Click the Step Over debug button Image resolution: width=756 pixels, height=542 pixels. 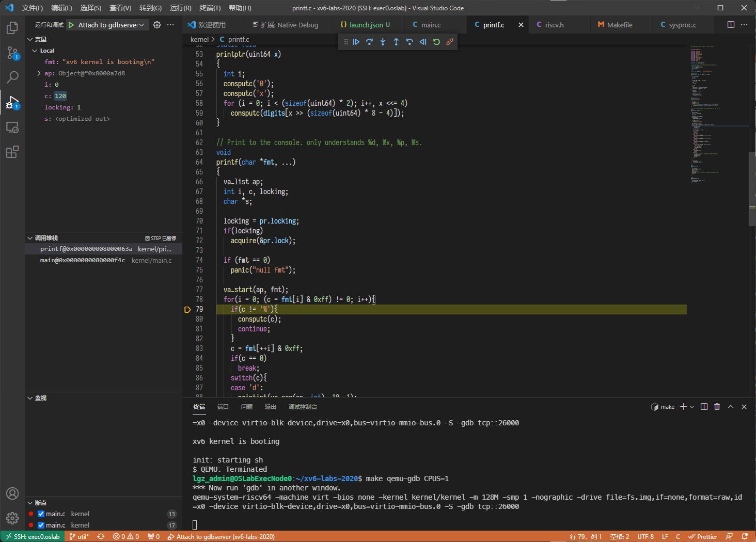(369, 42)
